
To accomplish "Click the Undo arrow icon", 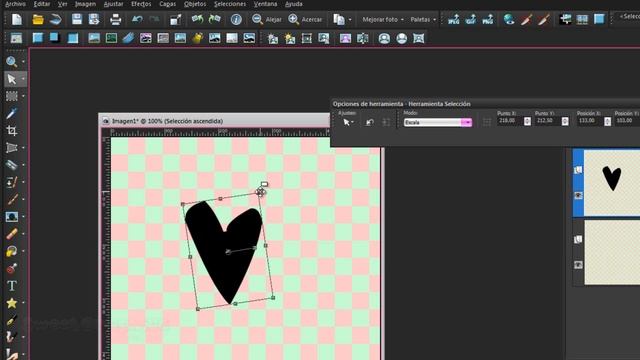I will (x=137, y=19).
